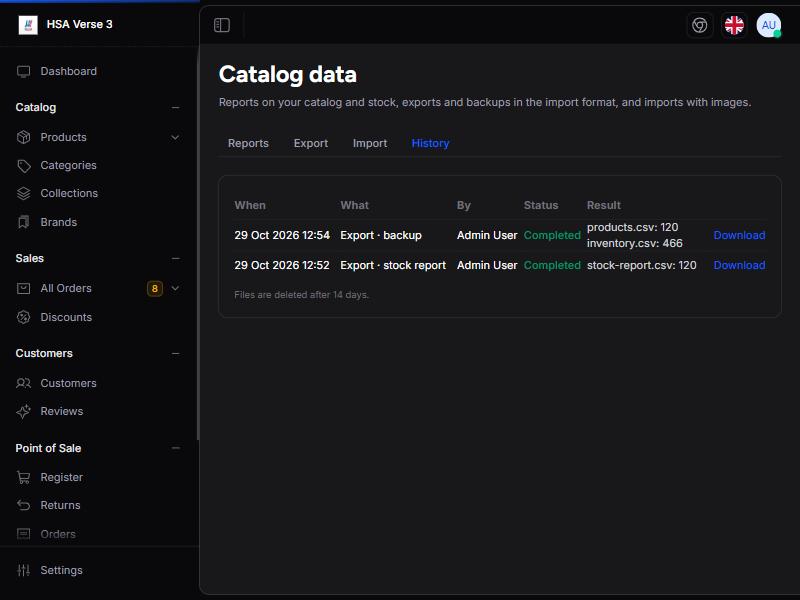Viewport: 800px width, 600px height.
Task: Open Returns via its back-arrow icon
Action: tap(23, 506)
